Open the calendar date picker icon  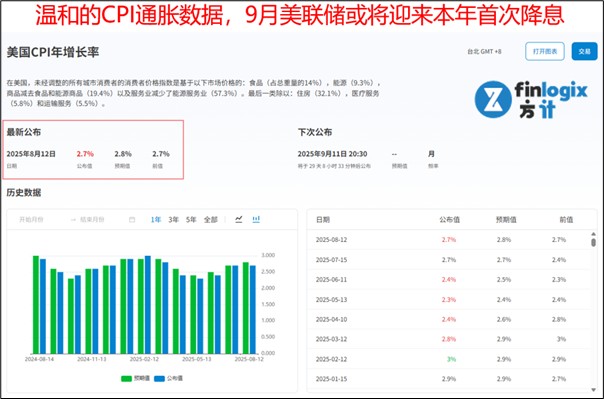click(132, 220)
